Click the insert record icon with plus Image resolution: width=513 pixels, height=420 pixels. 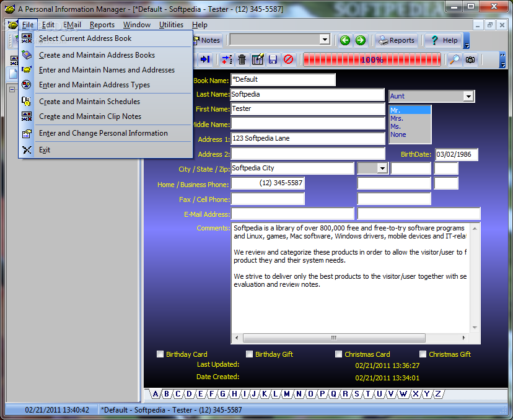point(226,59)
